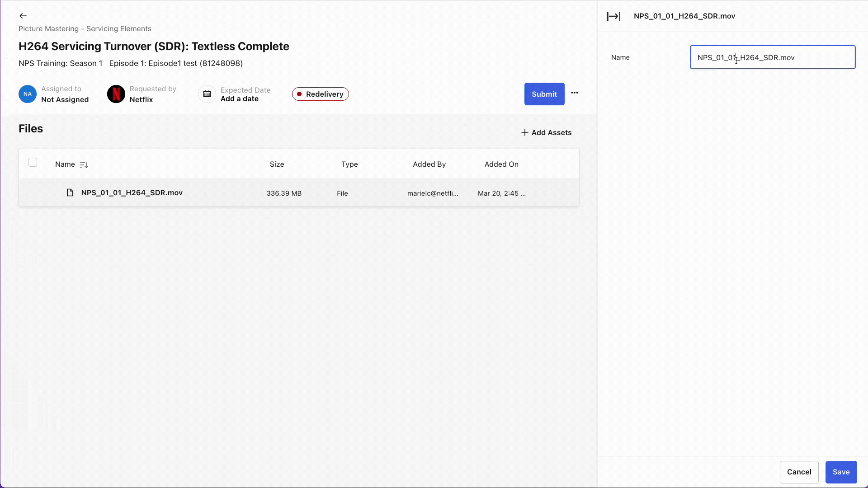Image resolution: width=868 pixels, height=488 pixels.
Task: Select all files using the header checkbox
Action: [33, 162]
